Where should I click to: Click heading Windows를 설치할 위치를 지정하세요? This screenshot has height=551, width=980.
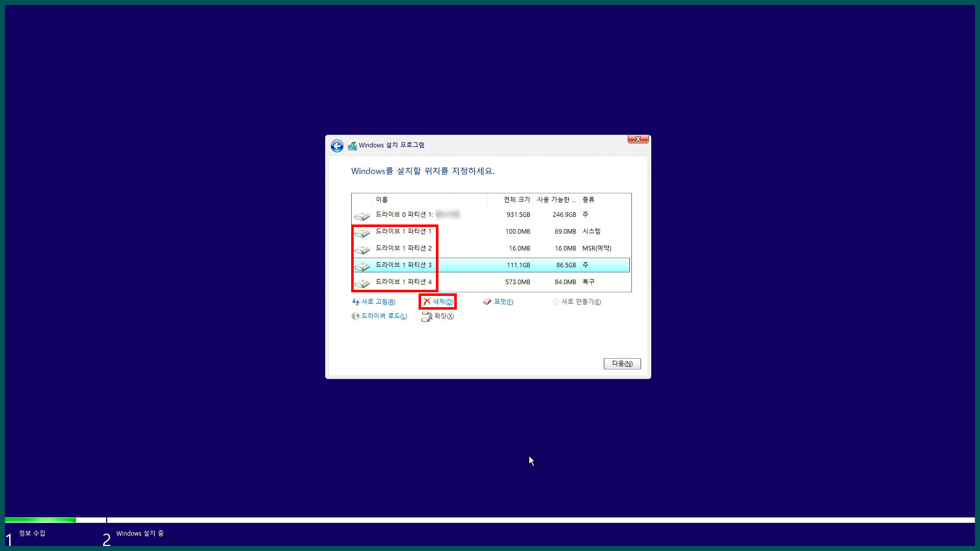tap(423, 171)
